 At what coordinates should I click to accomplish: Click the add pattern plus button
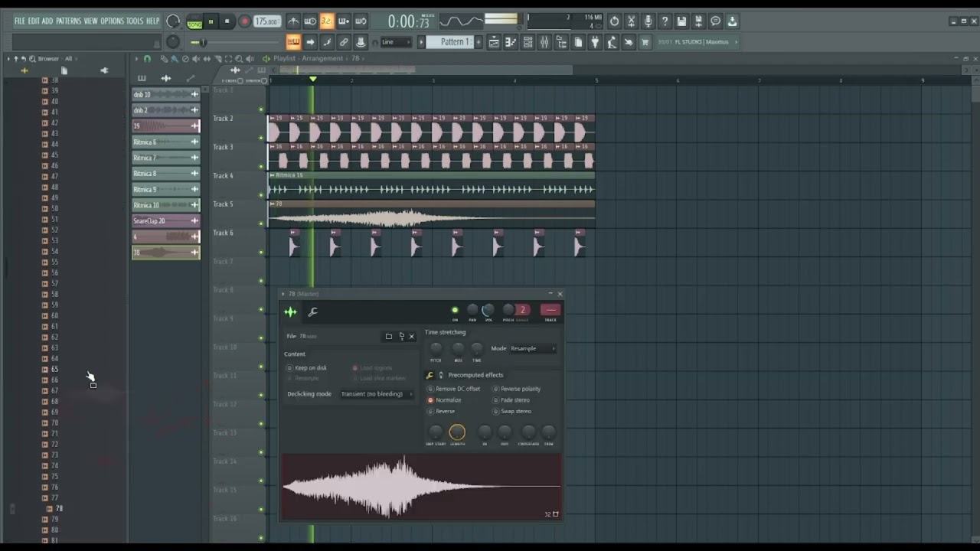pos(479,42)
